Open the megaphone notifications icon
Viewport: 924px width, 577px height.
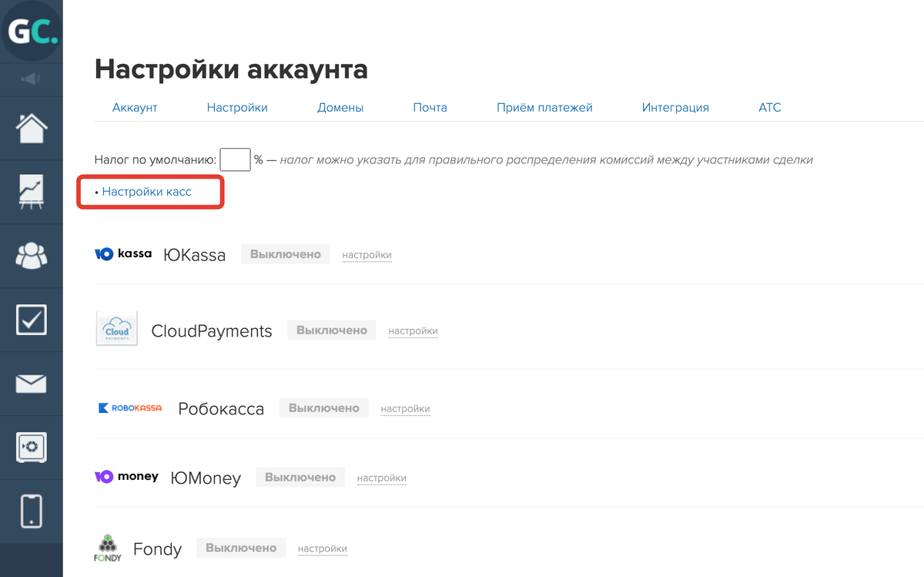pos(32,79)
